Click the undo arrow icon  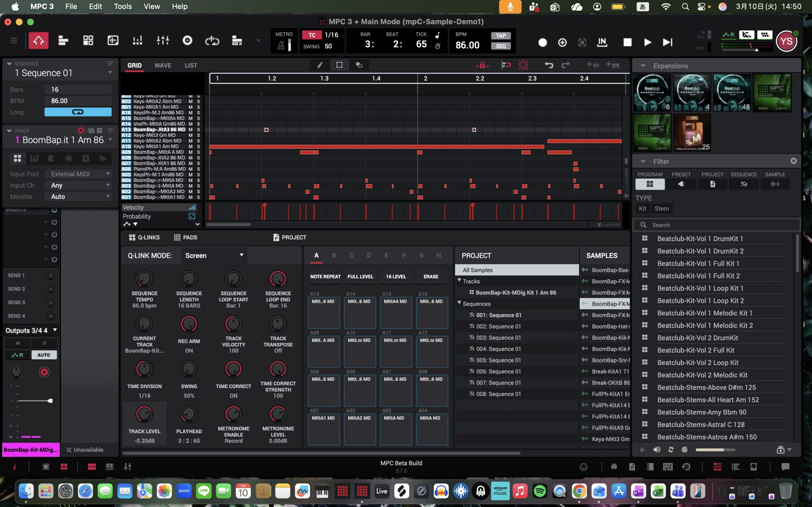(x=549, y=65)
